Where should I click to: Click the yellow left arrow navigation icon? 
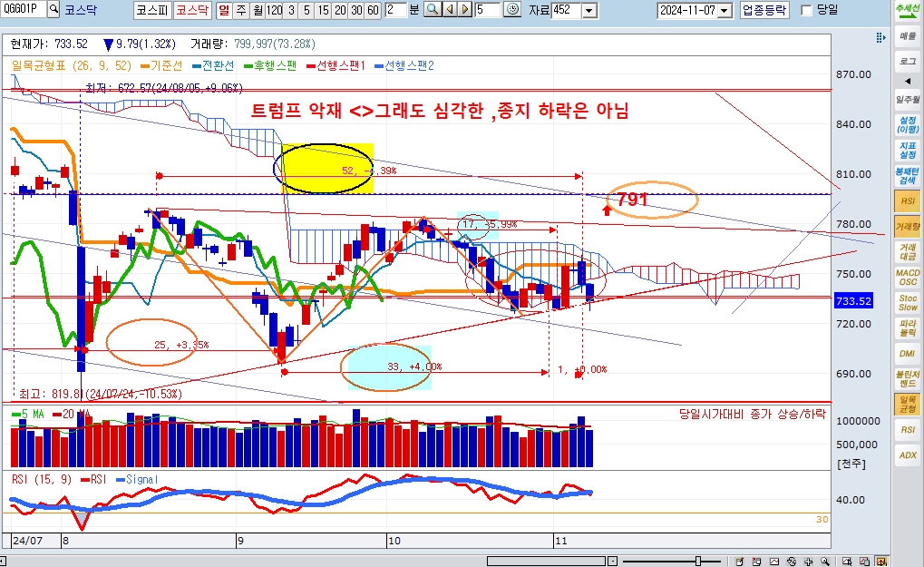450,10
